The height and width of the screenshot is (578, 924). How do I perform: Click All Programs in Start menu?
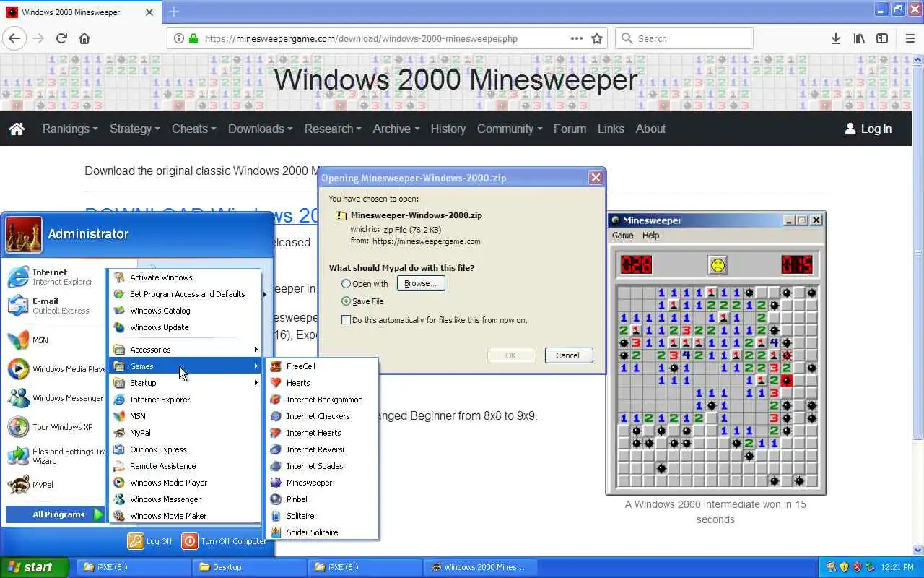click(x=56, y=514)
